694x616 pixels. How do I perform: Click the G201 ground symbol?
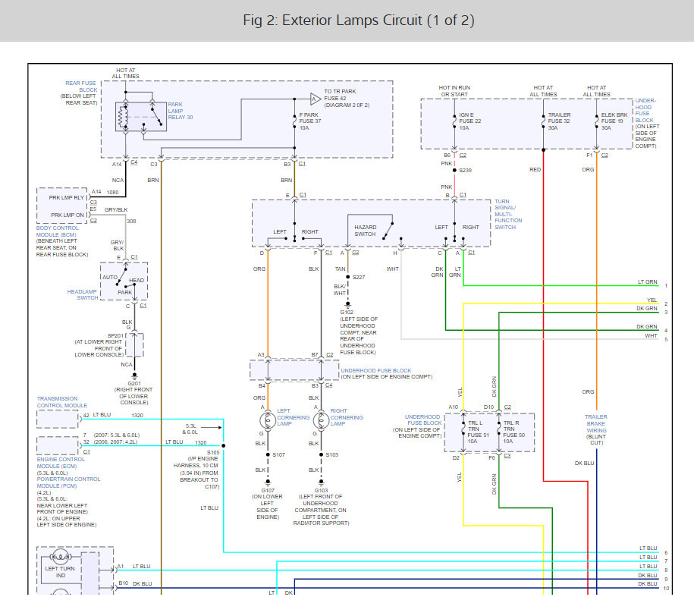[x=134, y=374]
